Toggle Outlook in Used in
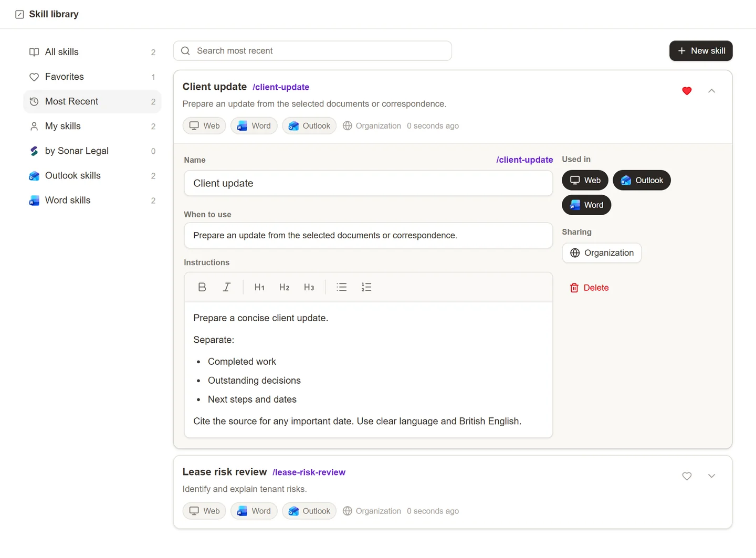Viewport: 756px width, 558px height. coord(642,180)
